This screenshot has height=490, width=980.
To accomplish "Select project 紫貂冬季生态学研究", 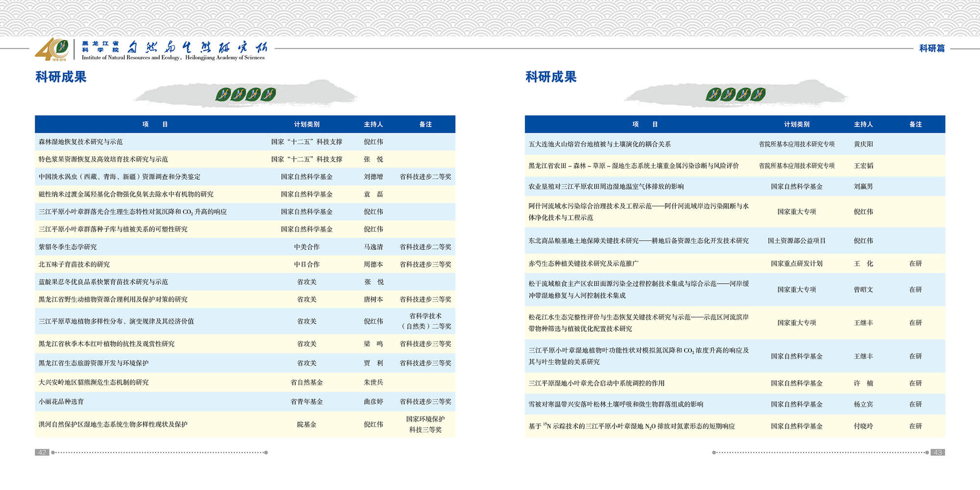I will (x=68, y=247).
